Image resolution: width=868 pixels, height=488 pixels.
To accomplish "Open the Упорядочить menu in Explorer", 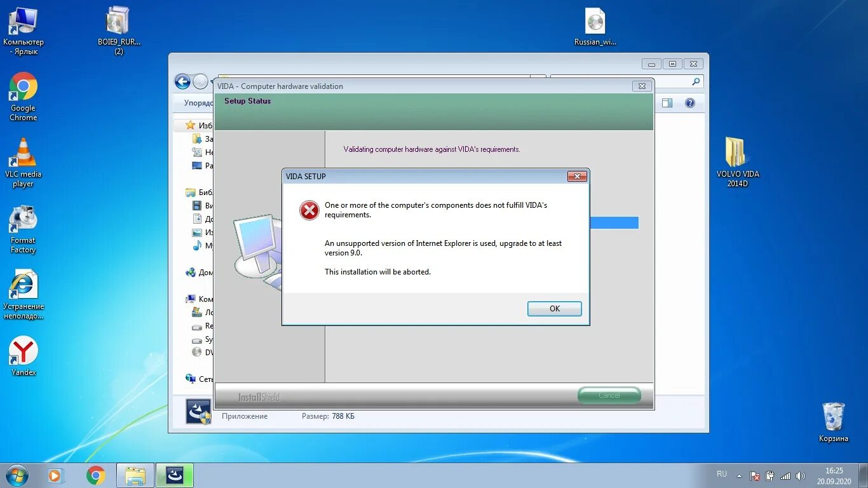I will click(198, 103).
